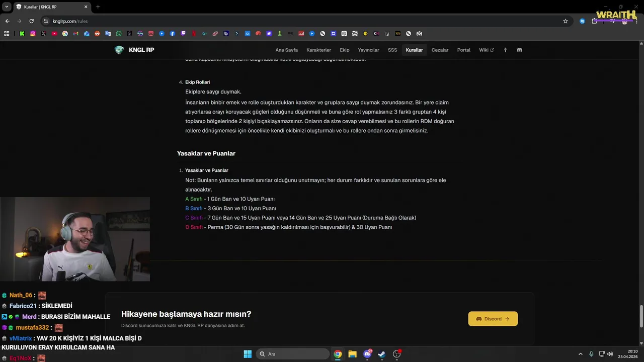Click the page's vertical scrollbar thumb

(x=641, y=316)
